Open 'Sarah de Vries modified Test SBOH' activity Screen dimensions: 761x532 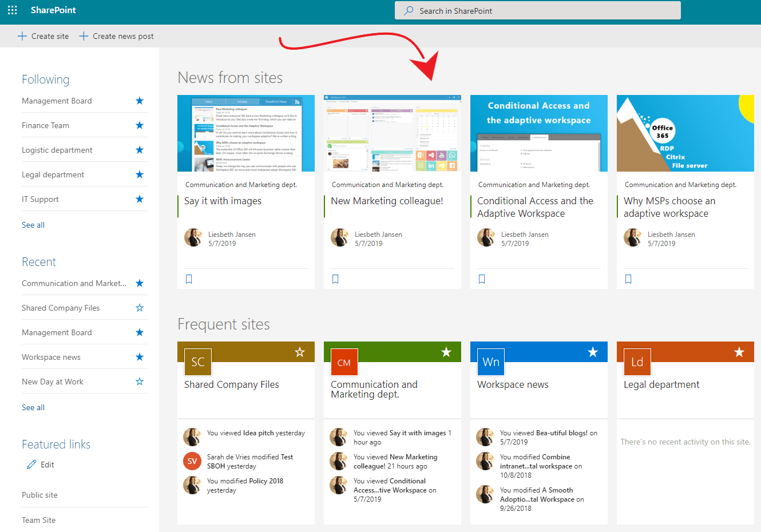pos(250,462)
